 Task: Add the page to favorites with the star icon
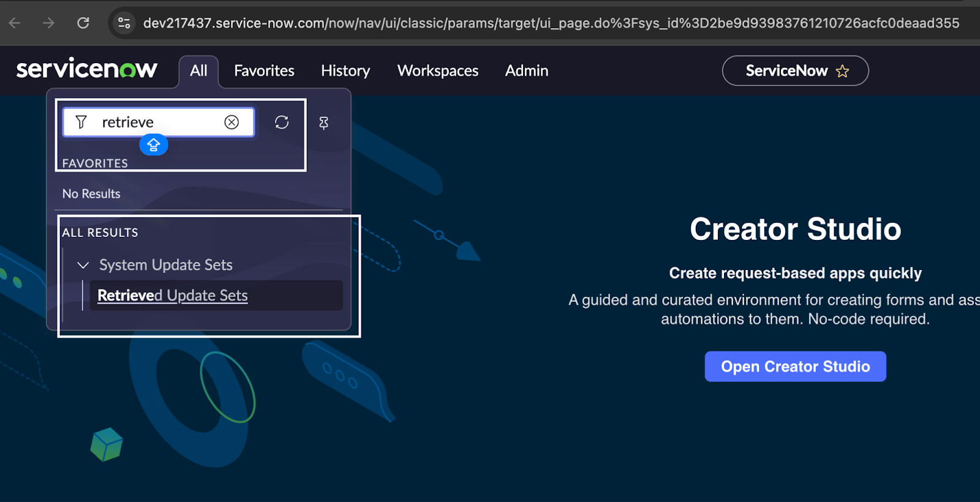click(842, 71)
